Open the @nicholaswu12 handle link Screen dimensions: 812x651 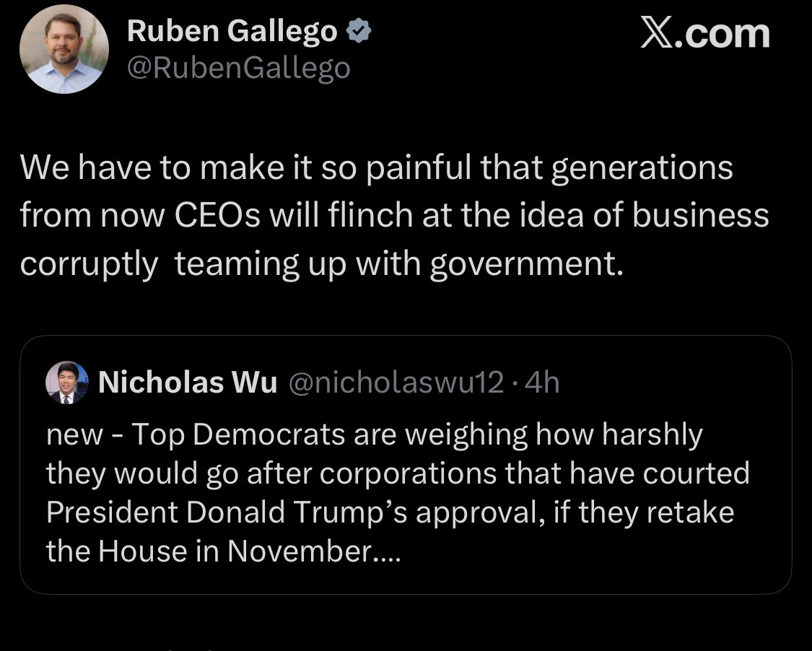pos(396,383)
